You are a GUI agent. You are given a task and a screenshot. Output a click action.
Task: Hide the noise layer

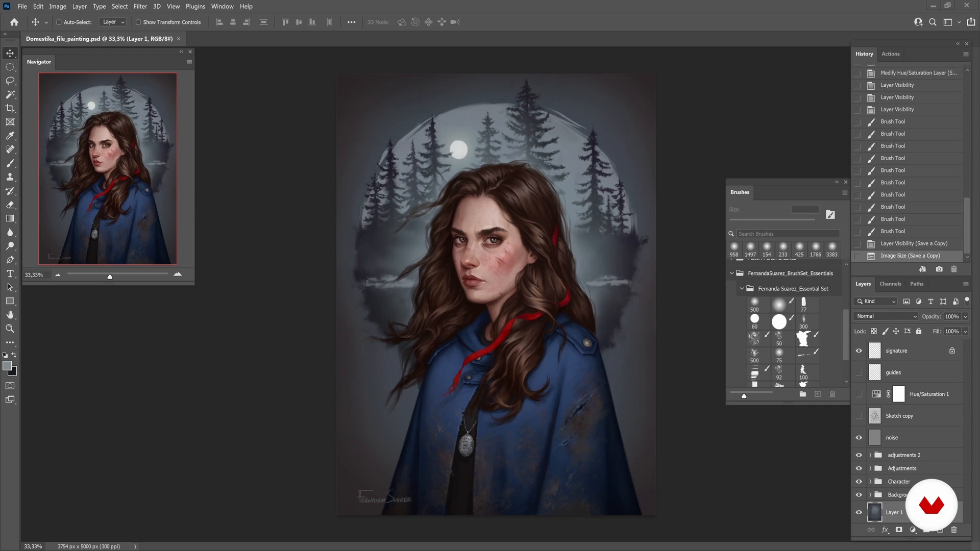pyautogui.click(x=859, y=438)
